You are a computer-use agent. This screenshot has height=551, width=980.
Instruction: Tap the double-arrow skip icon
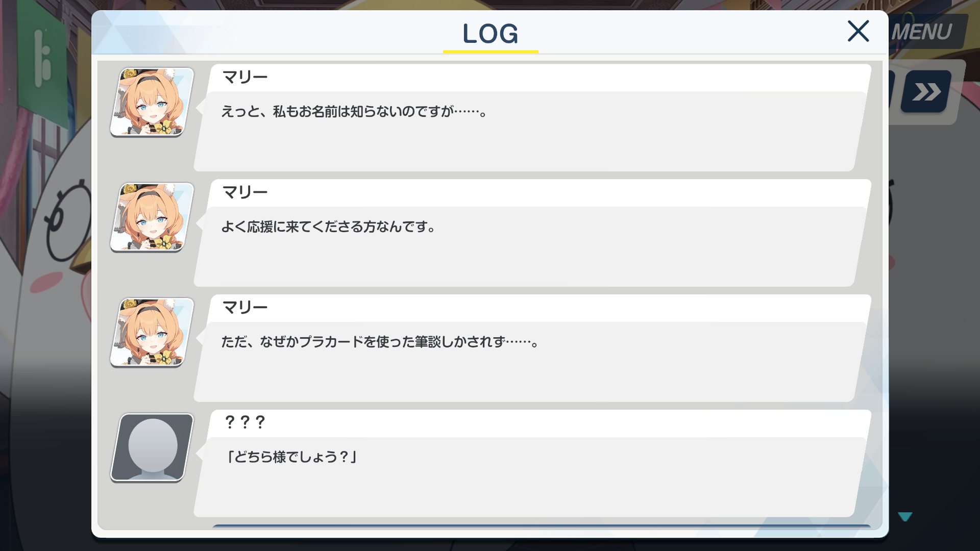[926, 92]
